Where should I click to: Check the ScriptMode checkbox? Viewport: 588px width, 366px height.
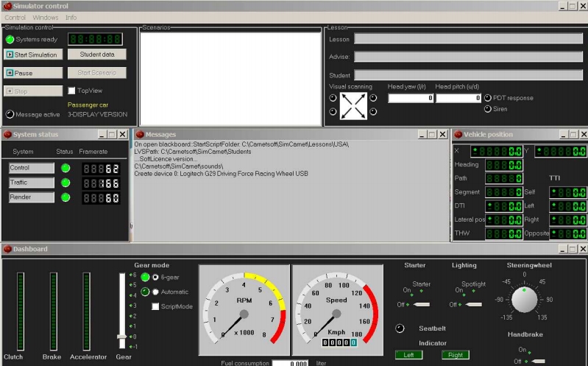(x=155, y=306)
